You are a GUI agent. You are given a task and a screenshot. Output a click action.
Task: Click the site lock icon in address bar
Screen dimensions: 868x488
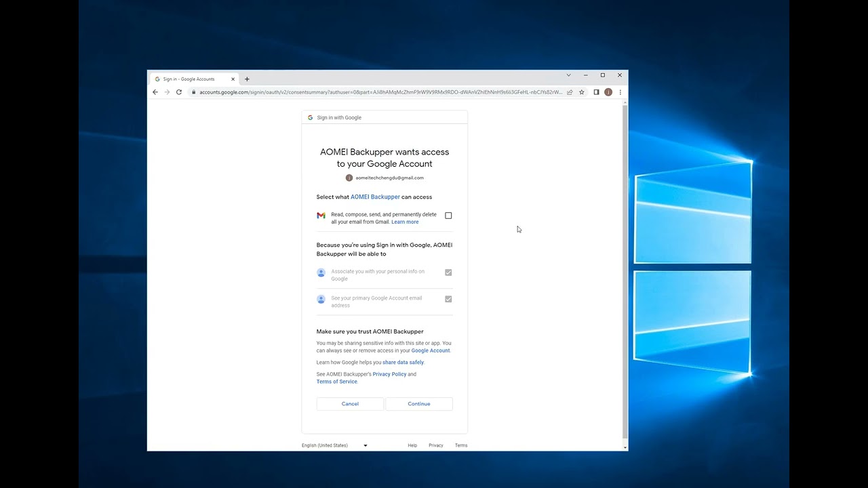pos(193,92)
